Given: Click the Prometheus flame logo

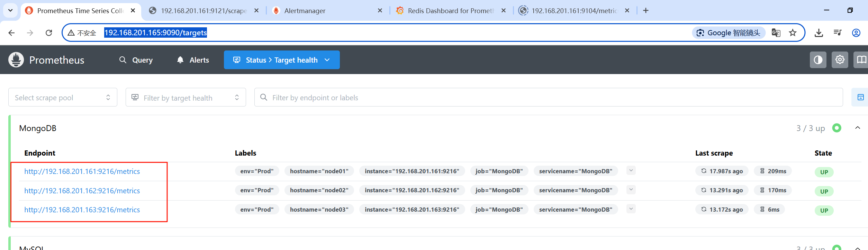Looking at the screenshot, I should pyautogui.click(x=16, y=60).
